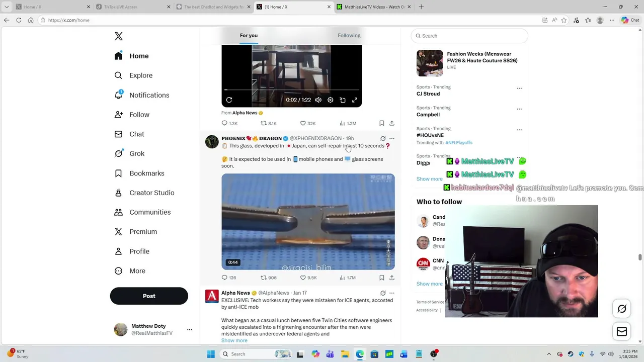The width and height of the screenshot is (644, 362).
Task: Open floating messages envelope button
Action: point(622,331)
